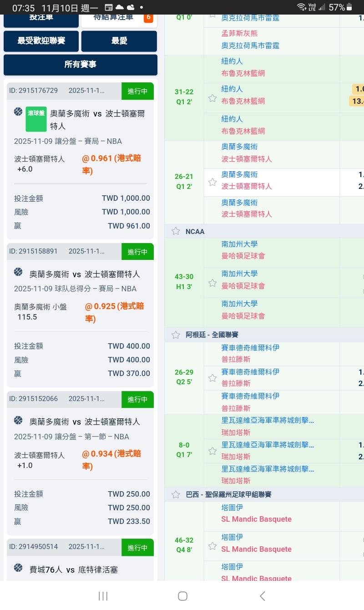
Task: Star the 阿根廷 - 全國聯賽 league
Action: (x=176, y=335)
